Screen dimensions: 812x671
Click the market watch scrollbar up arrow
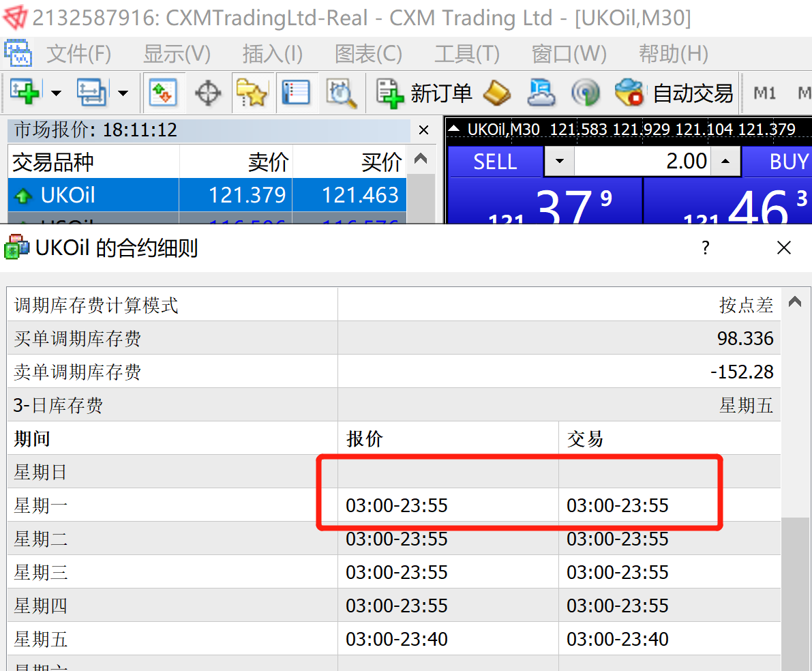(421, 159)
